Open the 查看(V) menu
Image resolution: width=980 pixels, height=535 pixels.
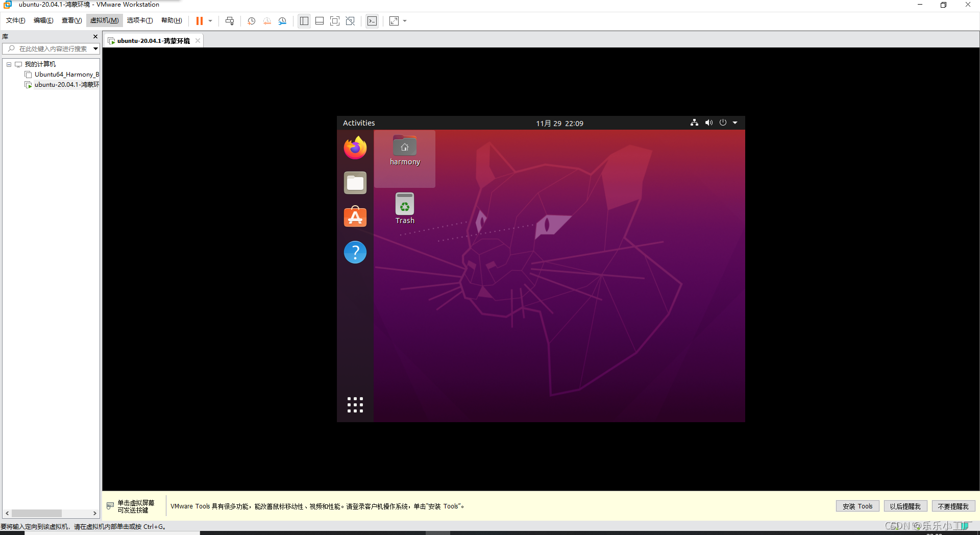(71, 20)
